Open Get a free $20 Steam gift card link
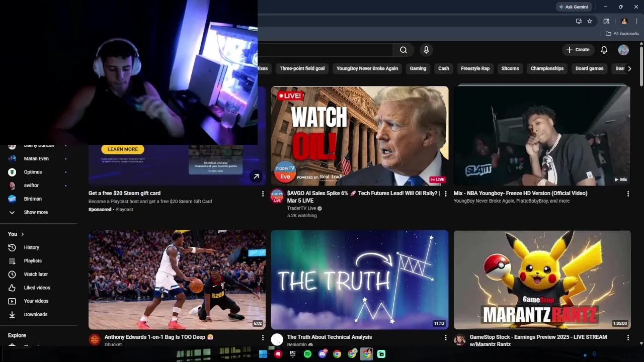Screen dimensions: 644x362 tap(124, 193)
